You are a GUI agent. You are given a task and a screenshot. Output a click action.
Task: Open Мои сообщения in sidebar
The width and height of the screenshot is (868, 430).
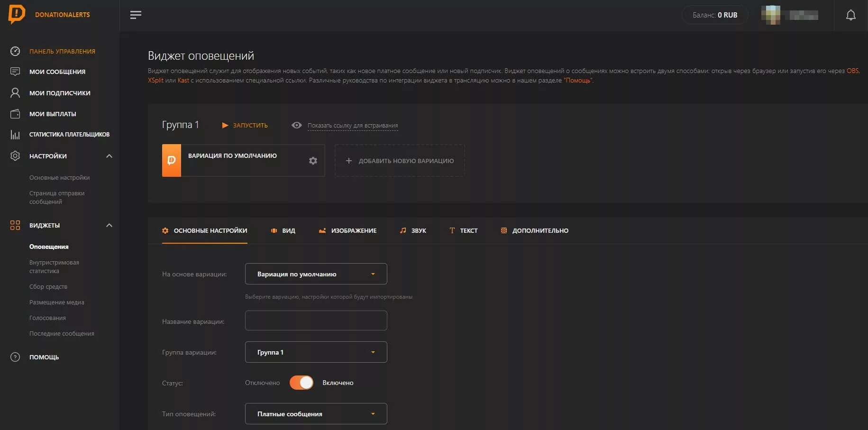tap(57, 72)
